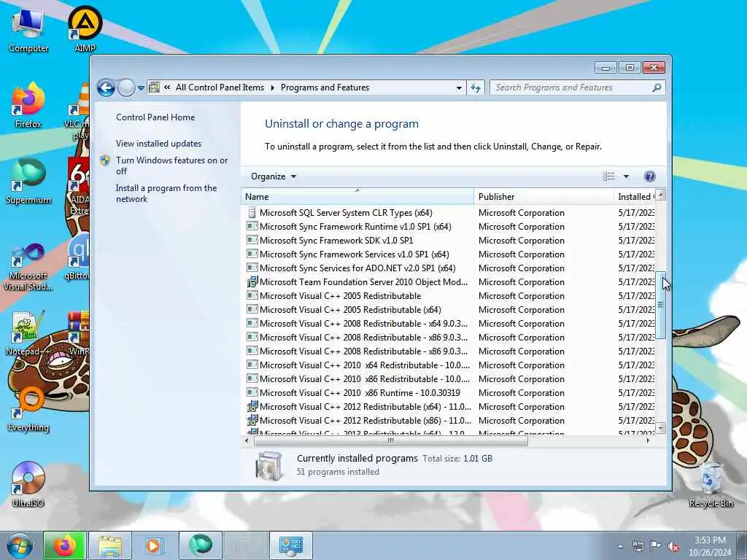Image resolution: width=747 pixels, height=560 pixels.
Task: Sort by the Name column header
Action: [357, 197]
